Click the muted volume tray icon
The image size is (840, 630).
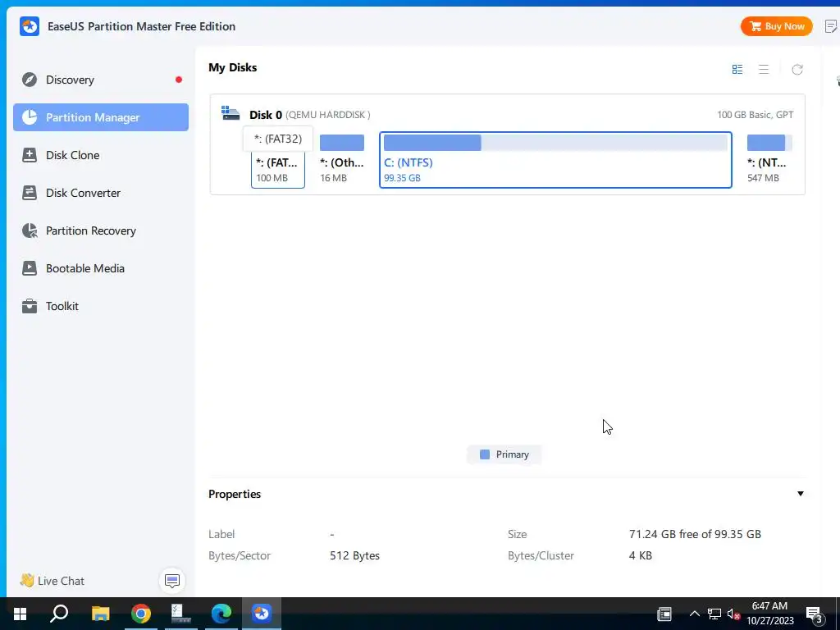[x=733, y=614]
